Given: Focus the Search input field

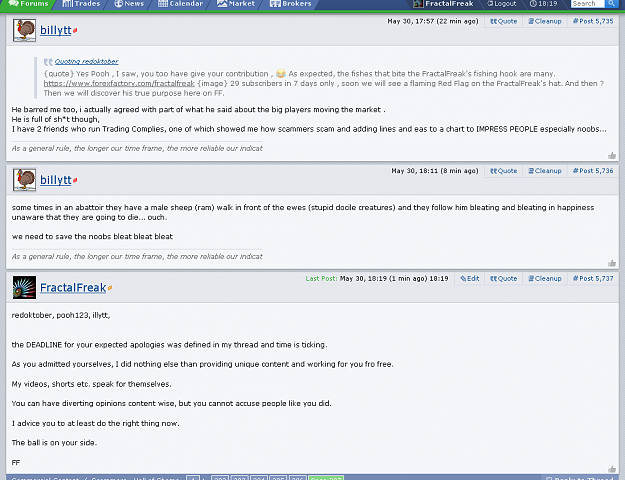Looking at the screenshot, I should tap(588, 4).
